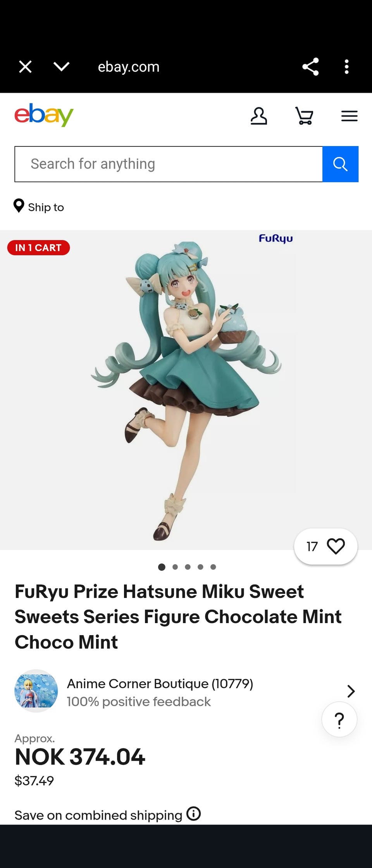Add item to watchlist with heart icon
This screenshot has height=868, width=372.
pyautogui.click(x=336, y=546)
